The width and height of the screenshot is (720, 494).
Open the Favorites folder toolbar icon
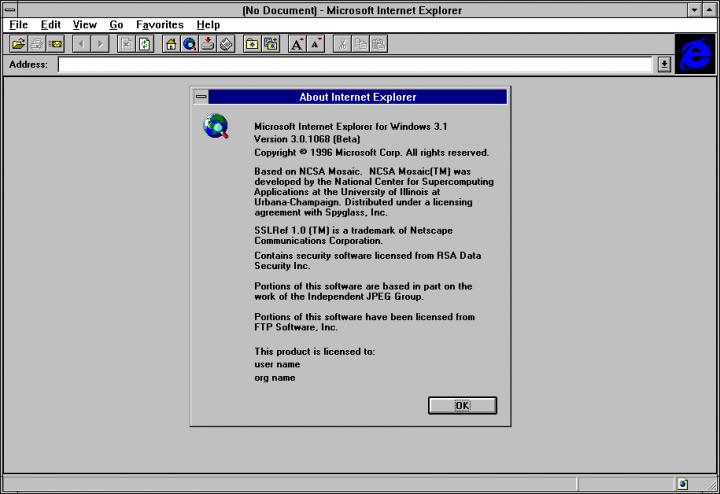click(252, 44)
